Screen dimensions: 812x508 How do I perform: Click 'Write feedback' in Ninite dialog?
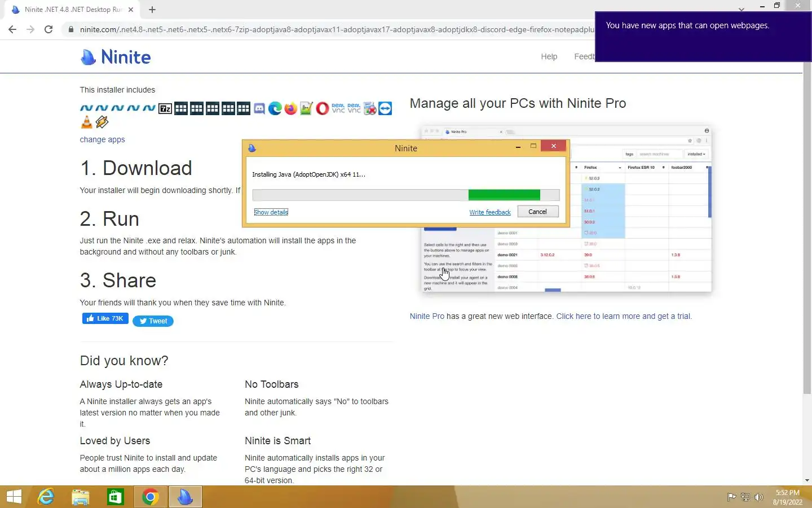click(490, 212)
